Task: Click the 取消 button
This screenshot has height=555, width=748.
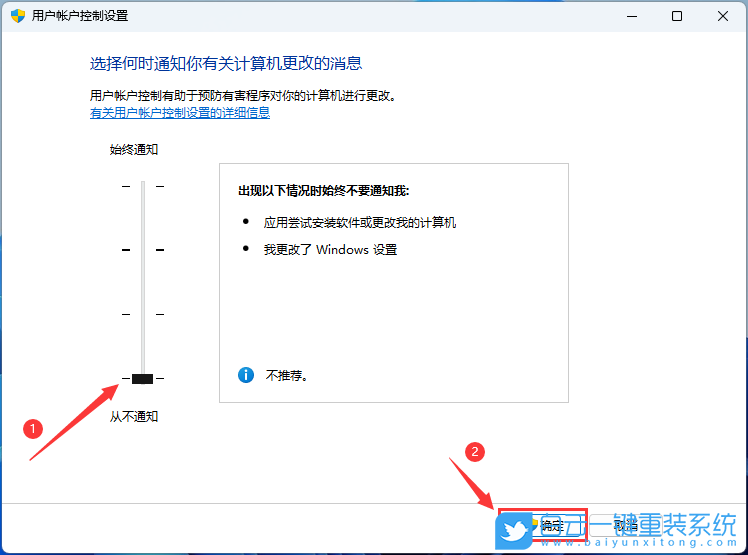Action: [625, 526]
